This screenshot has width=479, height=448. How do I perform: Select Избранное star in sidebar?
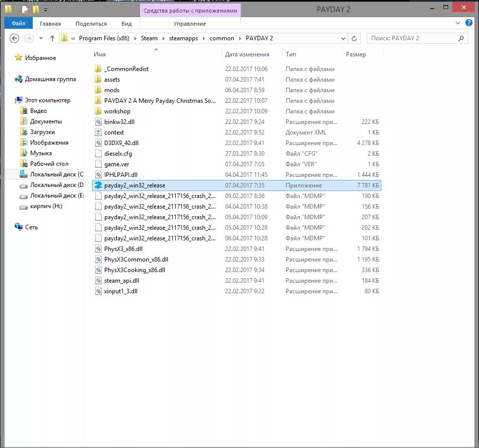18,57
